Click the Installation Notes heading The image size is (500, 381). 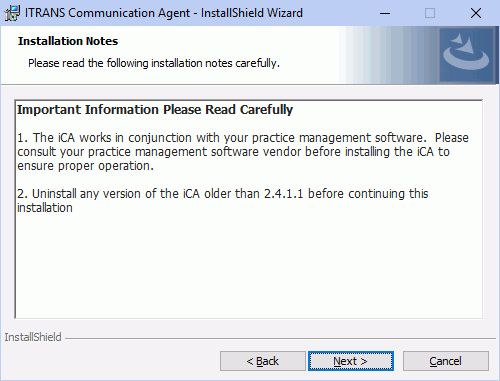(68, 41)
